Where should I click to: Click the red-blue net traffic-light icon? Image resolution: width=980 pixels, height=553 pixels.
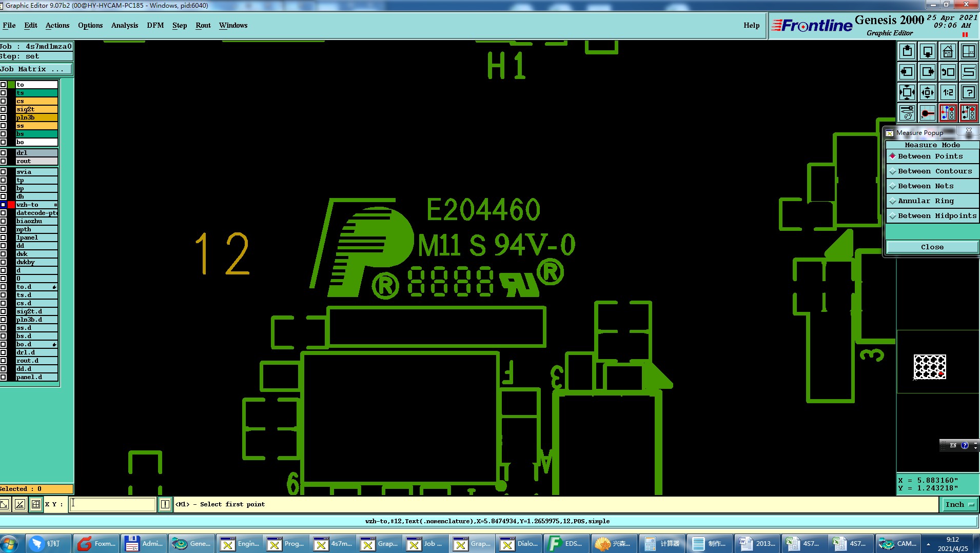pyautogui.click(x=948, y=113)
